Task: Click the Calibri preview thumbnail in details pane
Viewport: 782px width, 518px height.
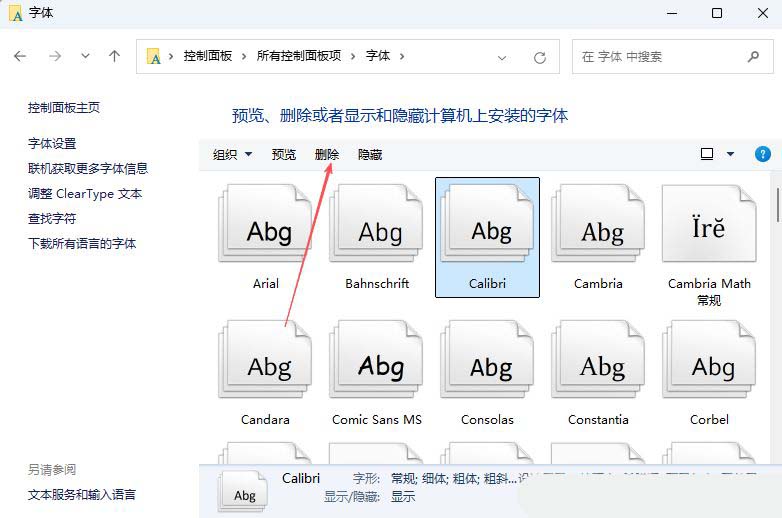Action: point(243,492)
